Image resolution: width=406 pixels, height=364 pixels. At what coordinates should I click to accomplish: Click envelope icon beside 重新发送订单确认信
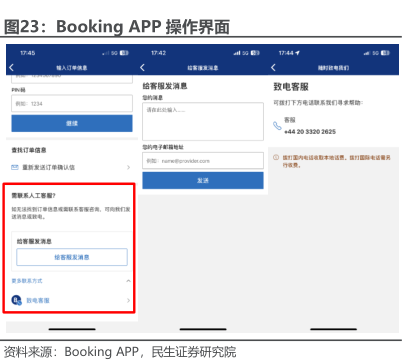tap(15, 167)
